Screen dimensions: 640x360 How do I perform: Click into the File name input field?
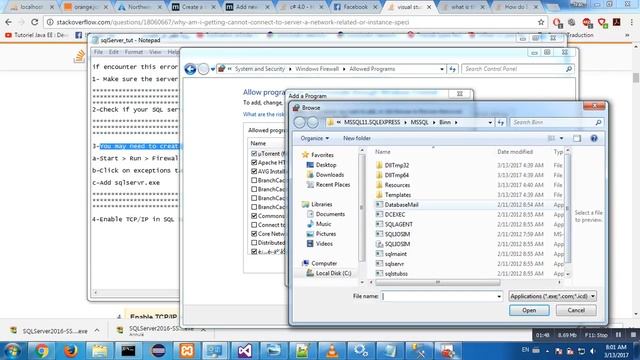[438, 296]
